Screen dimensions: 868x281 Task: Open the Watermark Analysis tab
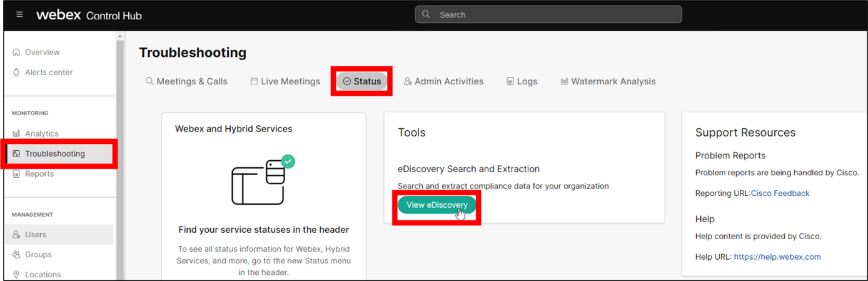(608, 81)
